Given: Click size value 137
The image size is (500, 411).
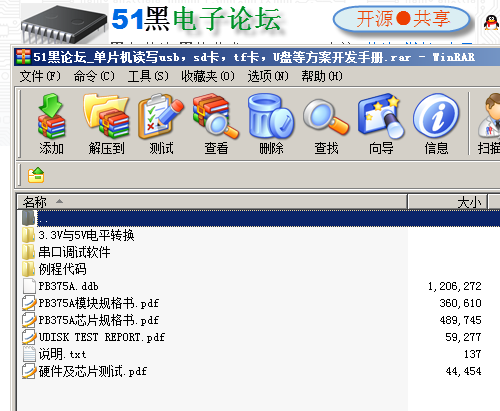Looking at the screenshot, I should pyautogui.click(x=473, y=354).
